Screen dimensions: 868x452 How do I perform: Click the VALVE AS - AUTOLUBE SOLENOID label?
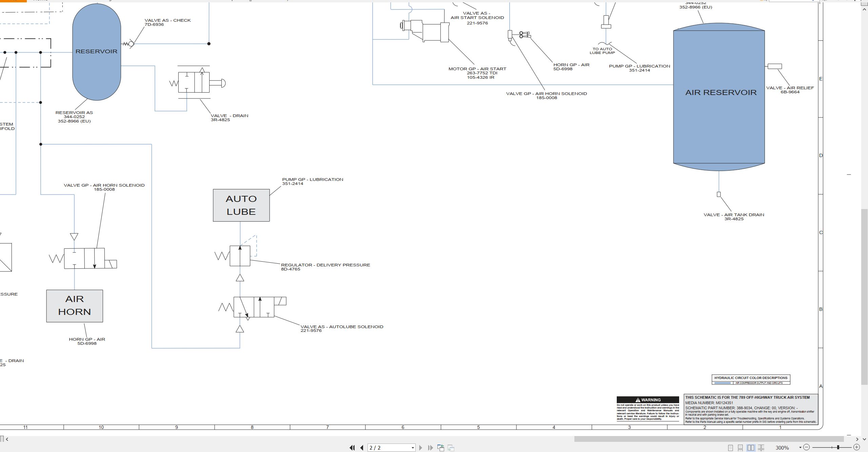tap(342, 328)
